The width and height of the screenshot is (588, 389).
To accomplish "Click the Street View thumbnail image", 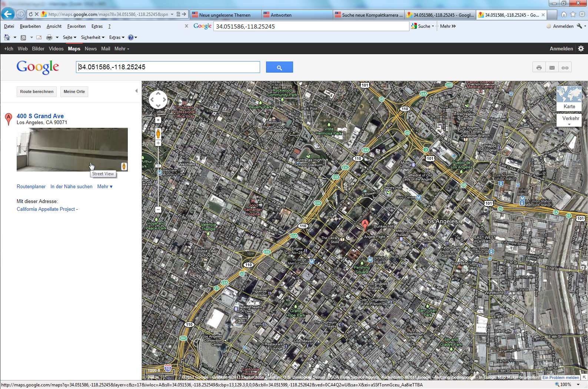I will [72, 149].
